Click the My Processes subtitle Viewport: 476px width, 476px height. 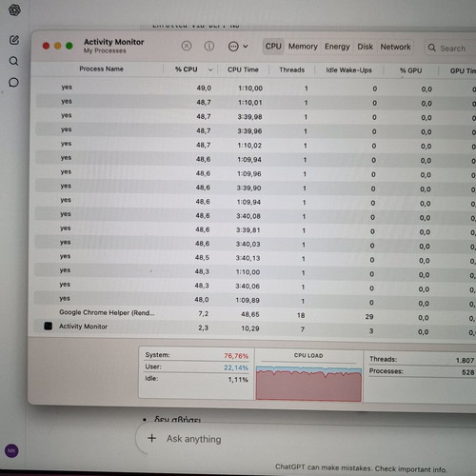[x=105, y=50]
